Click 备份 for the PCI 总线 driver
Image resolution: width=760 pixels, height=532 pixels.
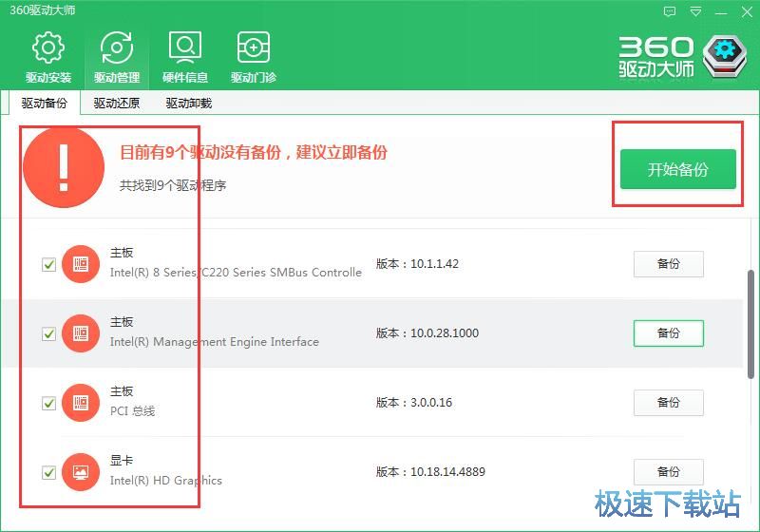click(x=669, y=403)
